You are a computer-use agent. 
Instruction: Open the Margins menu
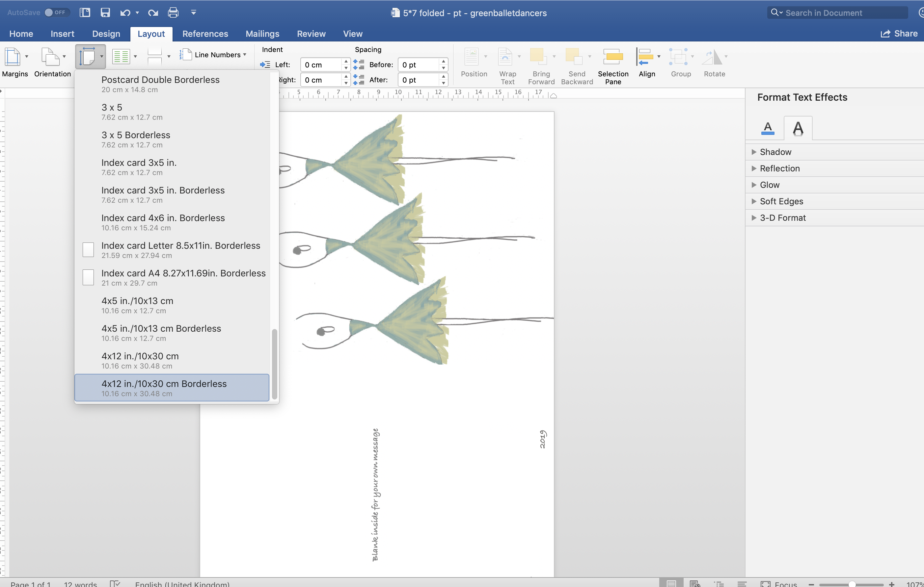[x=15, y=62]
